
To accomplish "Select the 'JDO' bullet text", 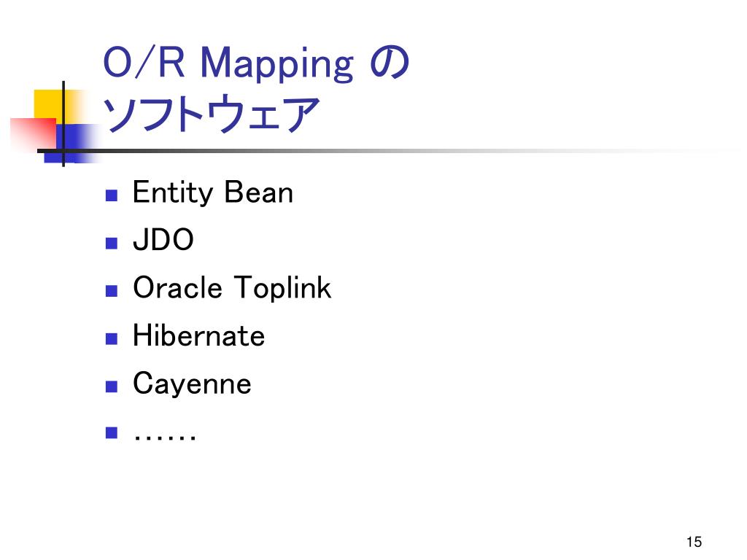I will [163, 239].
